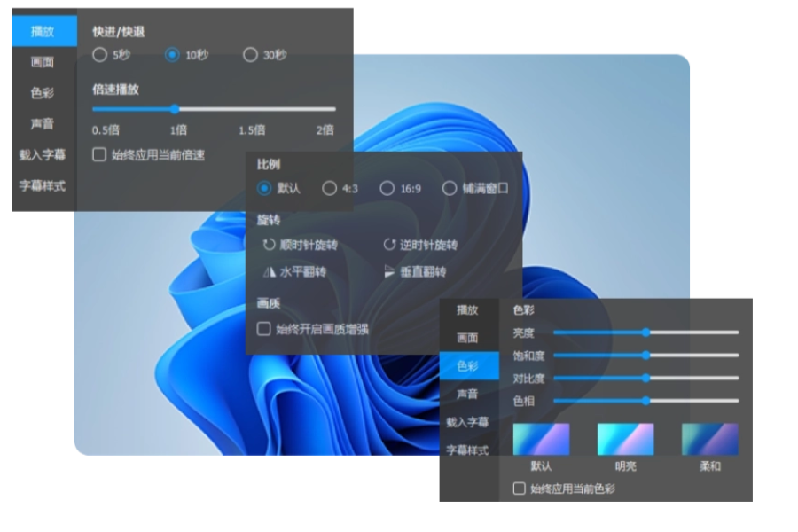798x532 pixels.
Task: Select the 铺满窗口 fill window option
Action: 450,188
